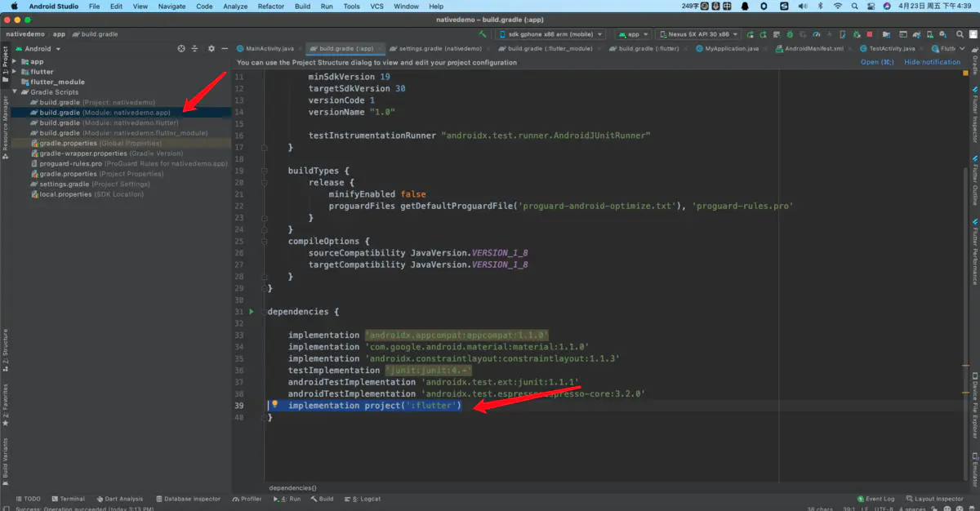
Task: Click the nativedemo breadcrumb
Action: (24, 34)
